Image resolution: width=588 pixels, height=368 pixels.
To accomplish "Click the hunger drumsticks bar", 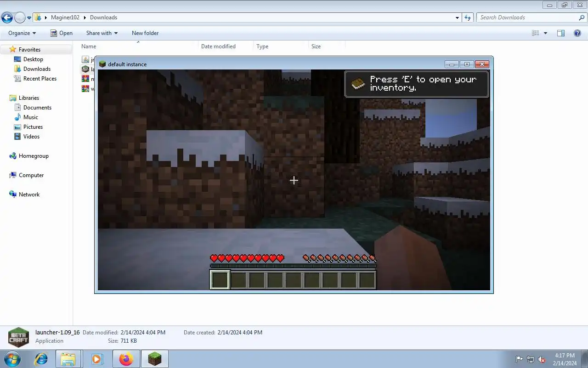I will coord(339,259).
